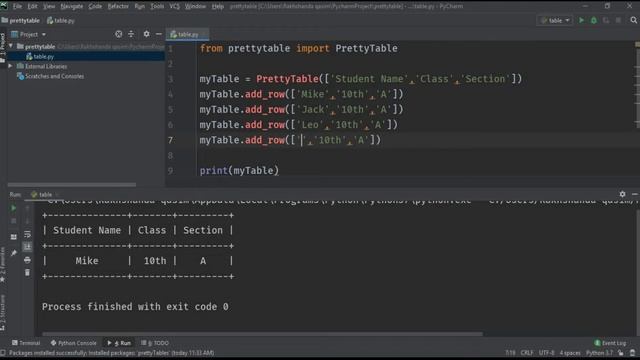Open the Event Log
This screenshot has width=640, height=360.
610,343
